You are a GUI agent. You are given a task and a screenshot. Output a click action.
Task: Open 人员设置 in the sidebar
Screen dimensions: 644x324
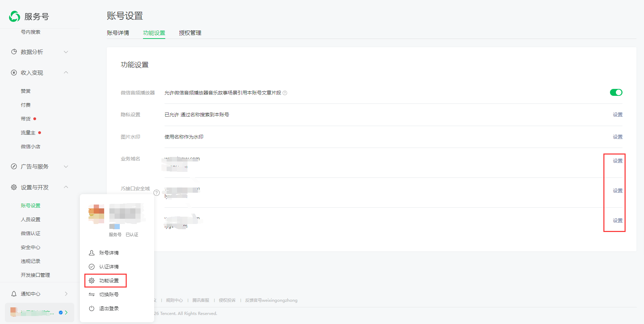point(31,219)
